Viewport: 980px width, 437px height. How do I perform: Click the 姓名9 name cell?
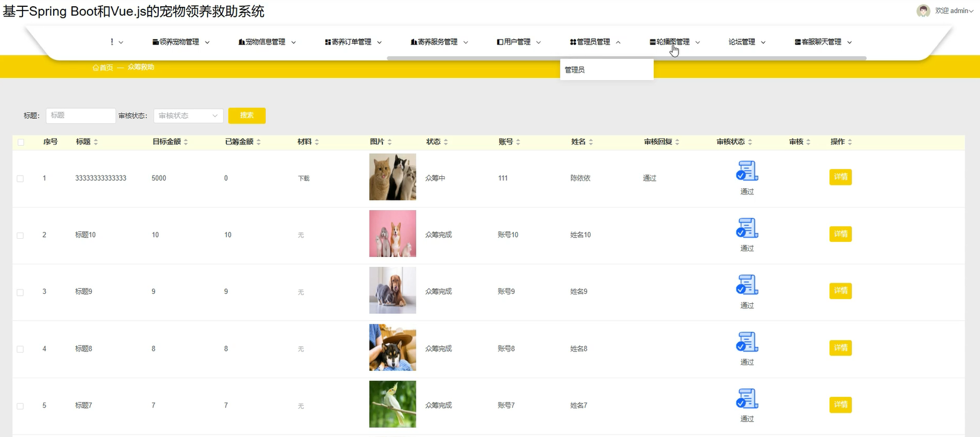point(578,292)
